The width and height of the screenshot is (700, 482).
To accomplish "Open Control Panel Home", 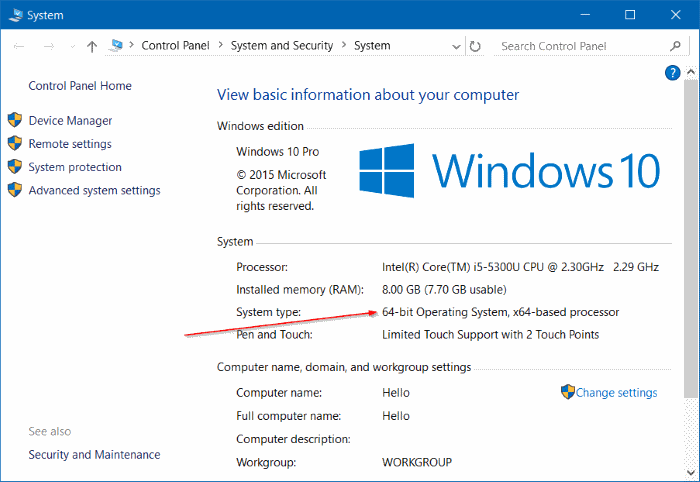I will 80,86.
